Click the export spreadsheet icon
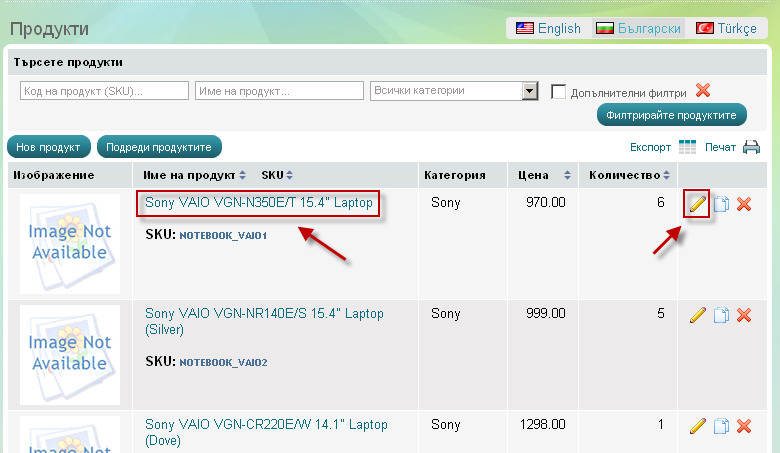 (x=687, y=147)
